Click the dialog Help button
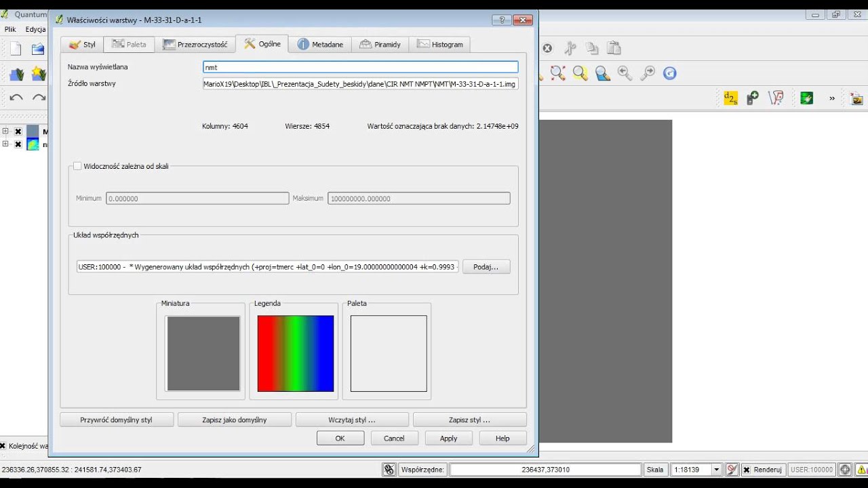Viewport: 868px width, 488px height. [x=502, y=438]
